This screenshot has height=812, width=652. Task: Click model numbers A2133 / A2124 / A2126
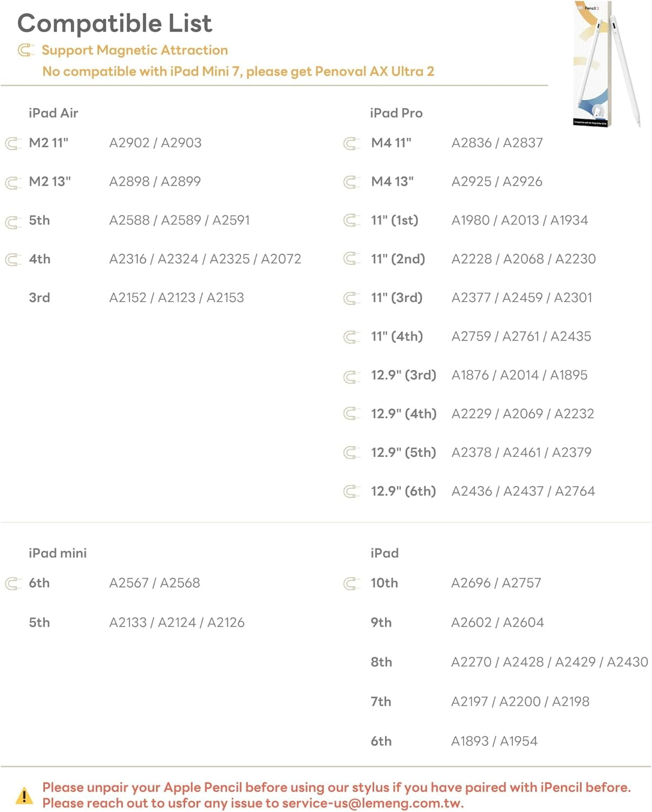[x=177, y=623]
